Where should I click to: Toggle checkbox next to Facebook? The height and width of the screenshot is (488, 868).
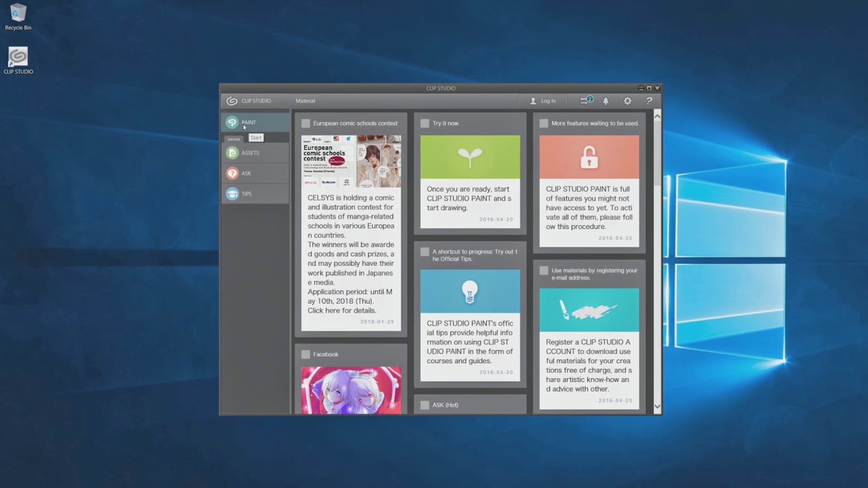coord(306,354)
